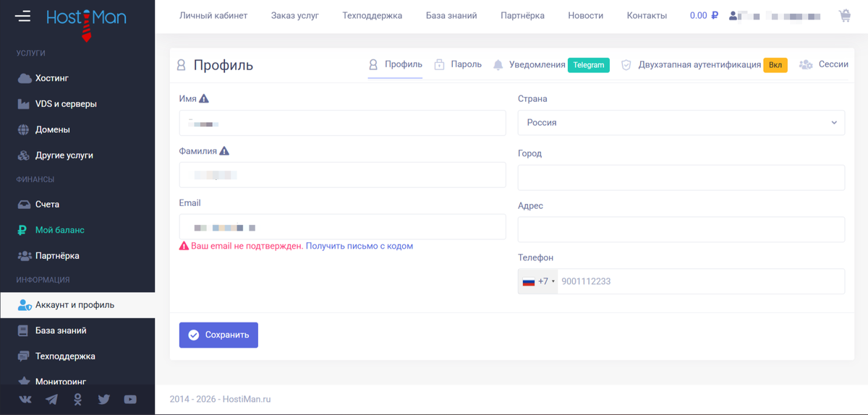The width and height of the screenshot is (868, 415).
Task: Open the shopping cart icon
Action: pyautogui.click(x=844, y=15)
